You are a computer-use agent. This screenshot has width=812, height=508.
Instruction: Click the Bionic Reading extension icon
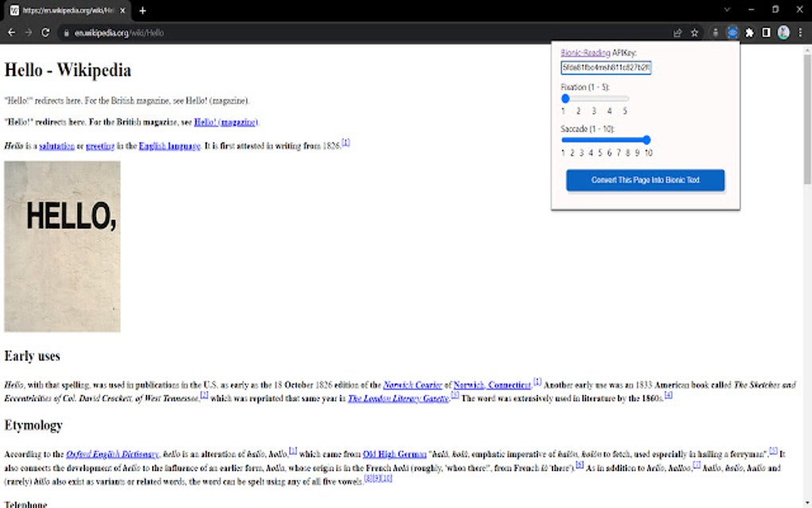(x=733, y=33)
